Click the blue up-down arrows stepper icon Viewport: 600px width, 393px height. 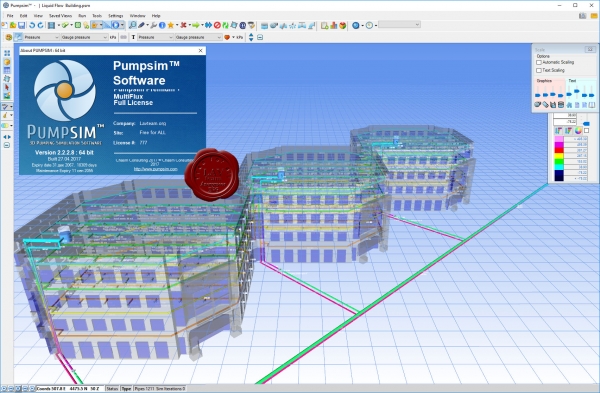pos(251,37)
